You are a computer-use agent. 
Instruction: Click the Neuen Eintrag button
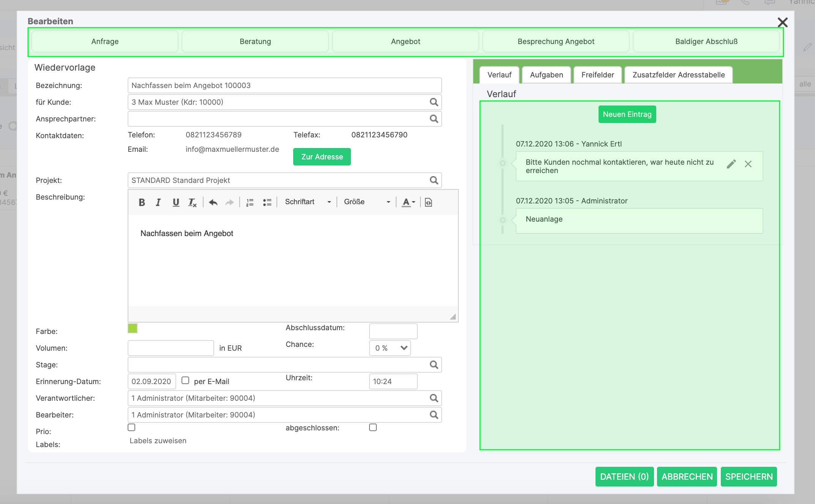(627, 114)
